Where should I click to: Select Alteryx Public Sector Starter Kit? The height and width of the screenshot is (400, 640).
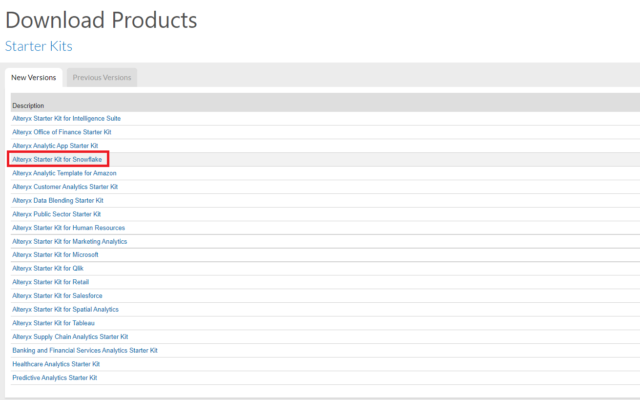click(x=56, y=214)
